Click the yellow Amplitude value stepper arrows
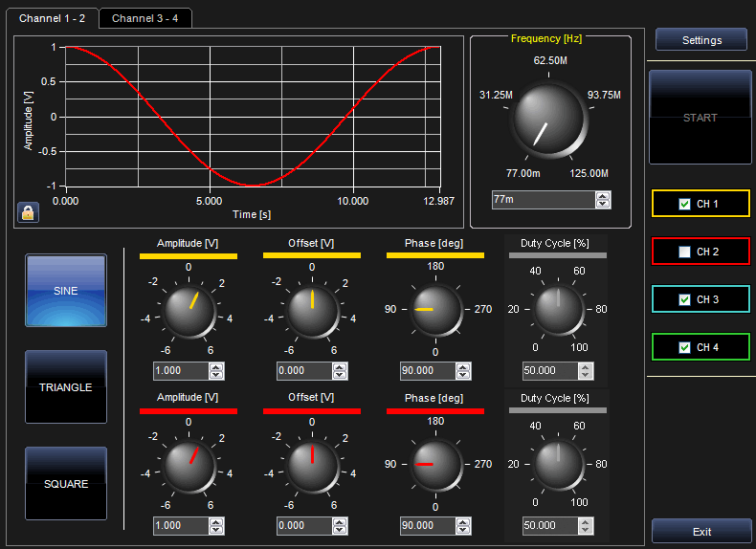The width and height of the screenshot is (756, 549). pyautogui.click(x=216, y=371)
